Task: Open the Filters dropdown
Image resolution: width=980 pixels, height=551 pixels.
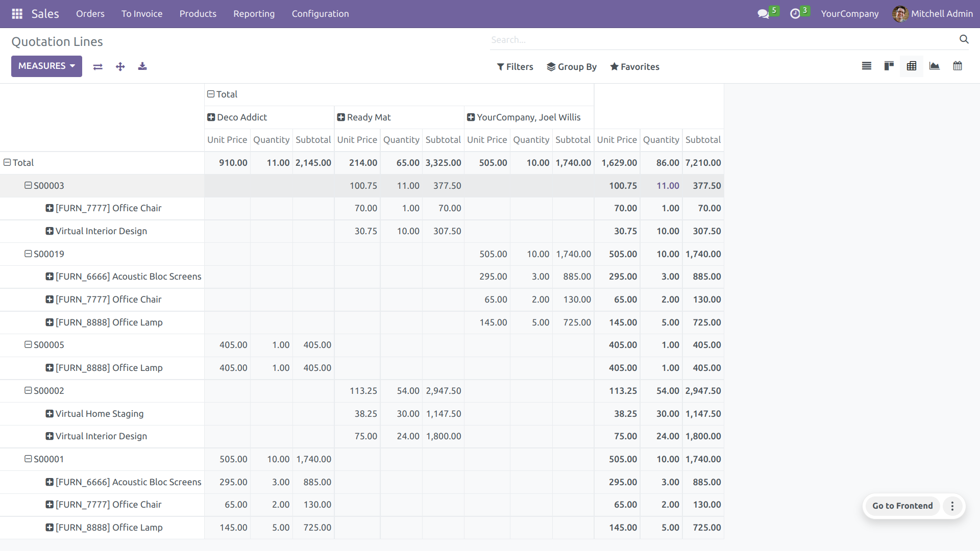Action: [515, 67]
